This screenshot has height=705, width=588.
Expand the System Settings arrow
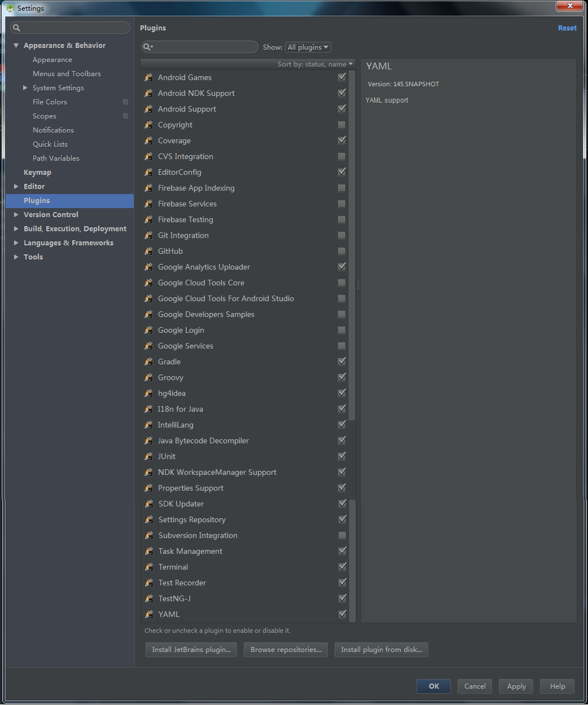click(25, 88)
